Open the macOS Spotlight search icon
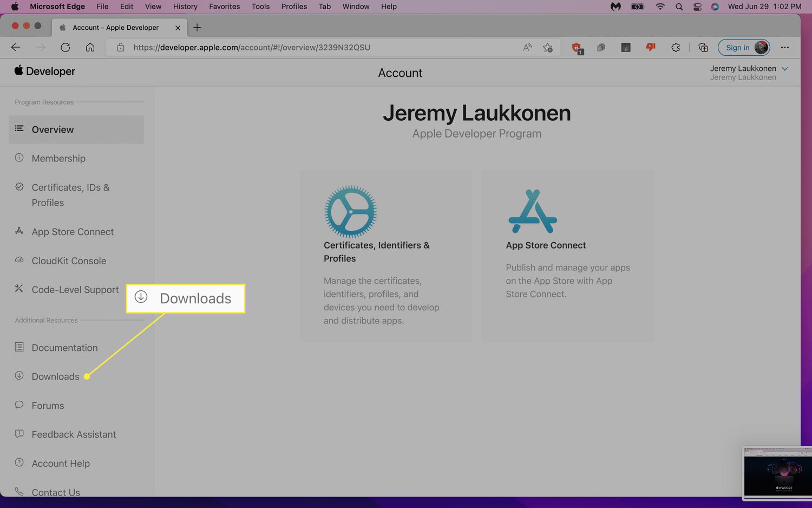The height and width of the screenshot is (508, 812). [x=679, y=6]
